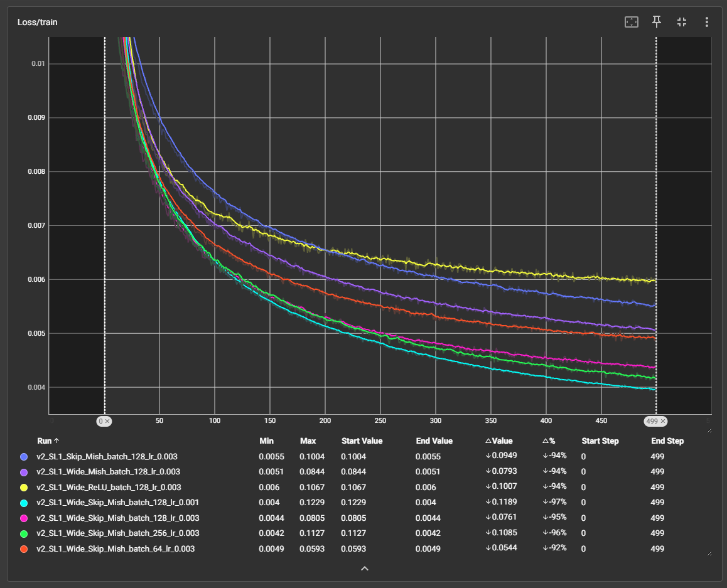Click the -96% delta percent cell
Screen dimensions: 727x588
[x=554, y=533]
